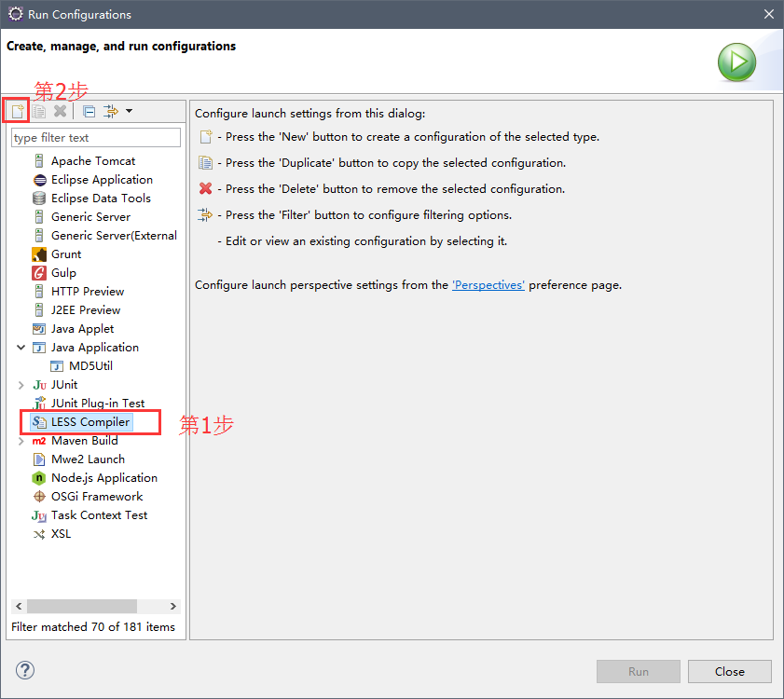
Task: Select the Task Context Test entry
Action: click(99, 515)
